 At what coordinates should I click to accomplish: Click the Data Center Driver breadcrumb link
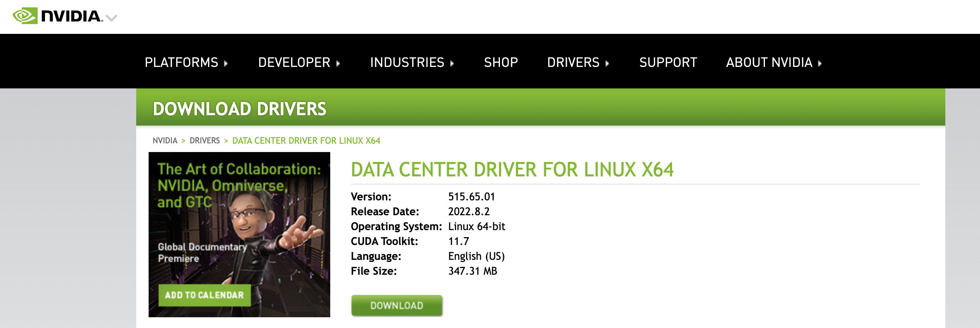[x=306, y=140]
